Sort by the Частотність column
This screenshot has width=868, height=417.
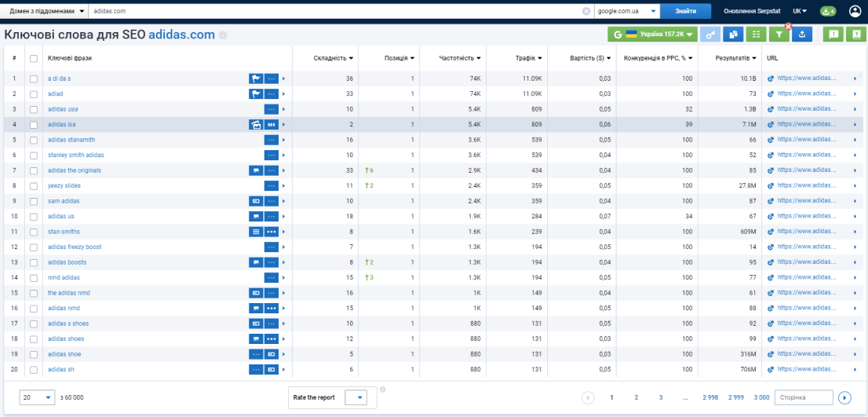(460, 58)
